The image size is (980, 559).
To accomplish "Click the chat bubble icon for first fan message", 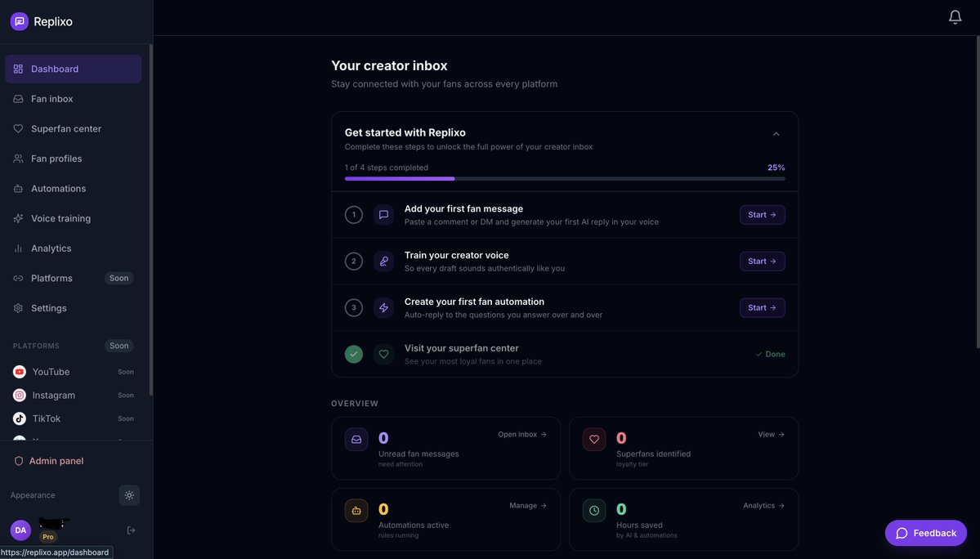I will [x=384, y=215].
